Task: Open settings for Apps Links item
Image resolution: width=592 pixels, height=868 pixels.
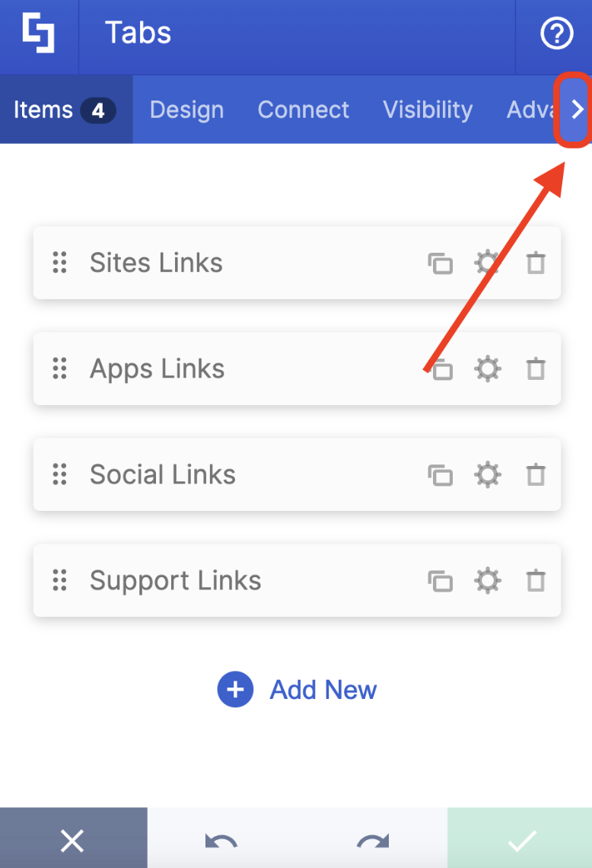Action: point(488,369)
